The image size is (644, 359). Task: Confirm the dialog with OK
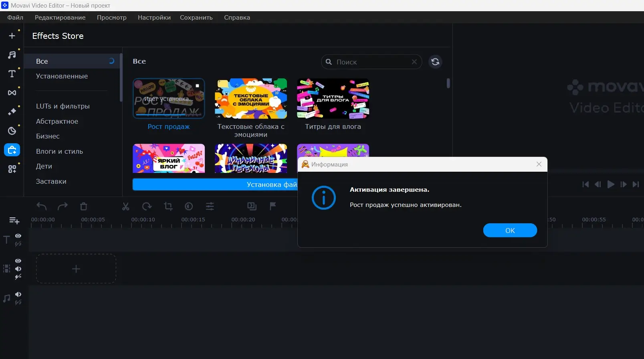coord(510,230)
